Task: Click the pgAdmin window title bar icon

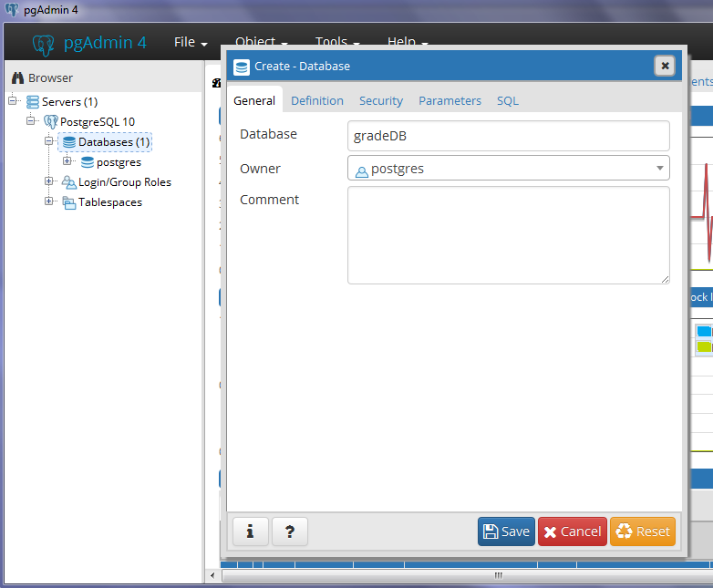Action: pyautogui.click(x=12, y=9)
